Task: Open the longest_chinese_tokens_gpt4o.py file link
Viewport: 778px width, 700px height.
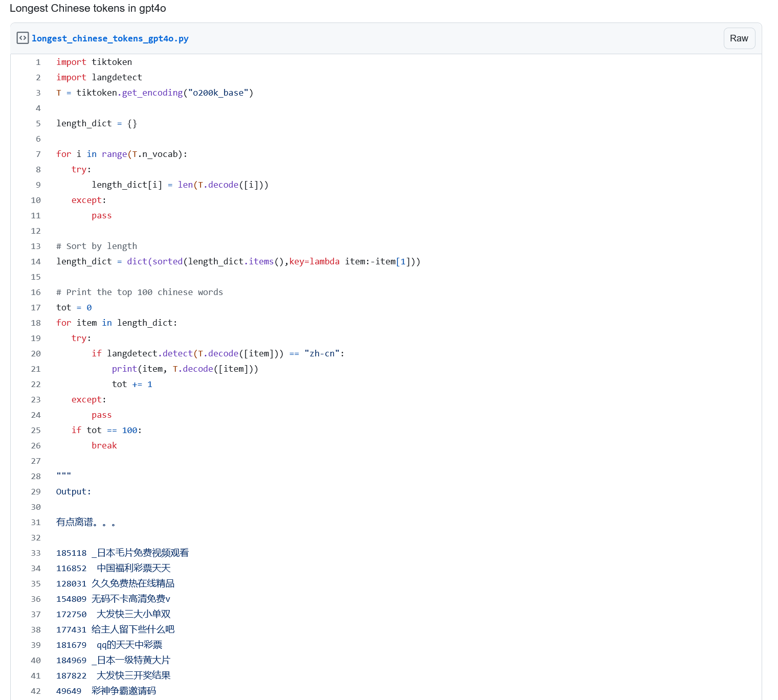Action: [x=110, y=38]
